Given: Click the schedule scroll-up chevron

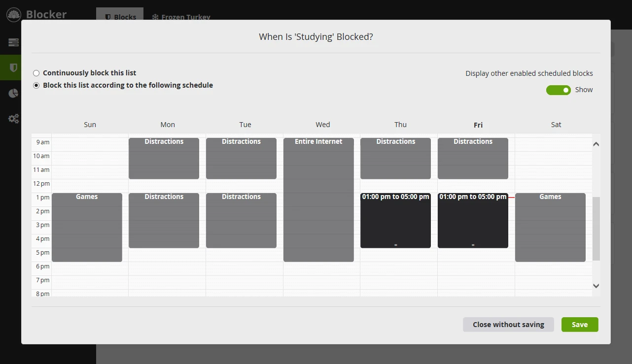Looking at the screenshot, I should point(596,144).
